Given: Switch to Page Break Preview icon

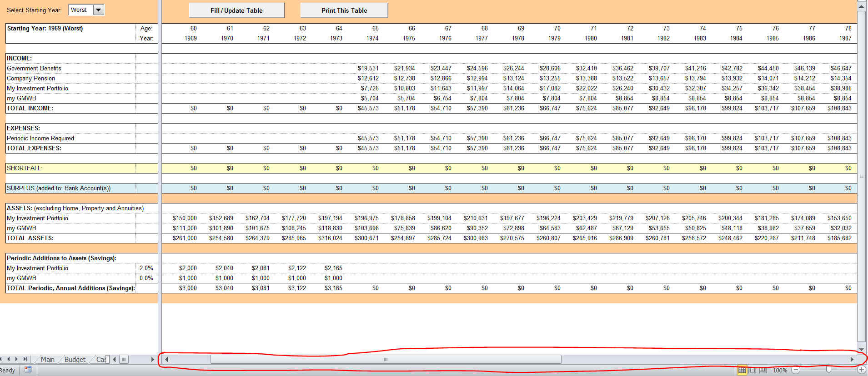Looking at the screenshot, I should coord(763,370).
